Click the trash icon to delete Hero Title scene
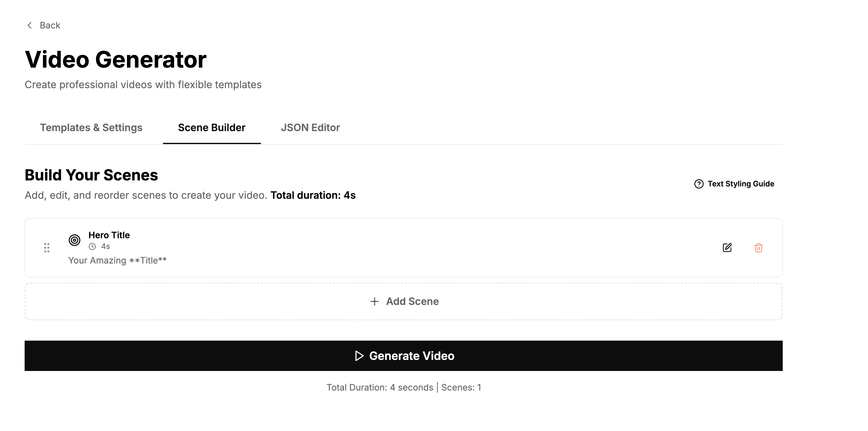Image resolution: width=868 pixels, height=431 pixels. pyautogui.click(x=759, y=248)
